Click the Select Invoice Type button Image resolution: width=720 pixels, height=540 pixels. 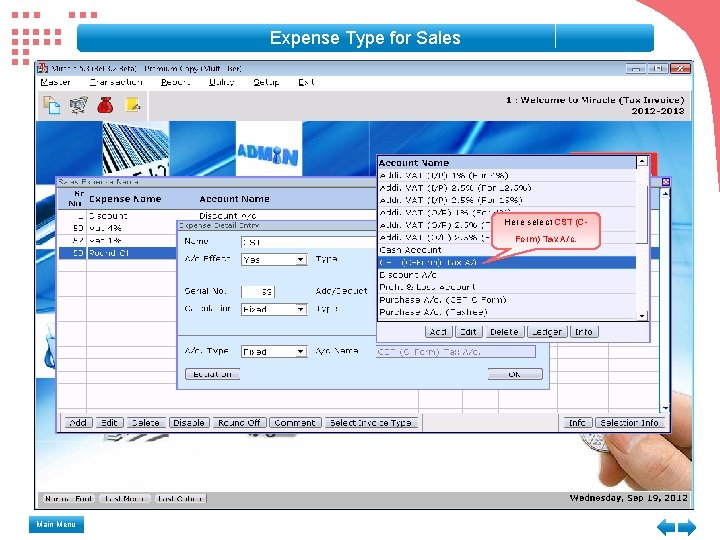[371, 422]
